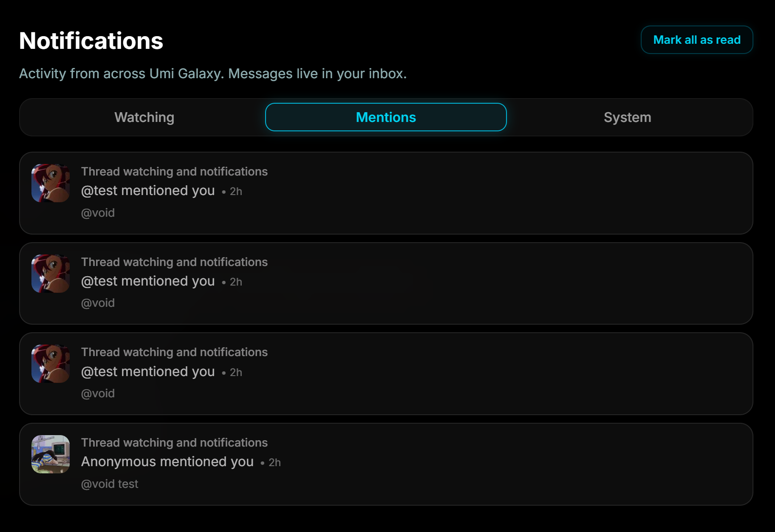Screen dimensions: 775x532
Task: Open second '@test mentioned you' notification
Action: click(386, 283)
